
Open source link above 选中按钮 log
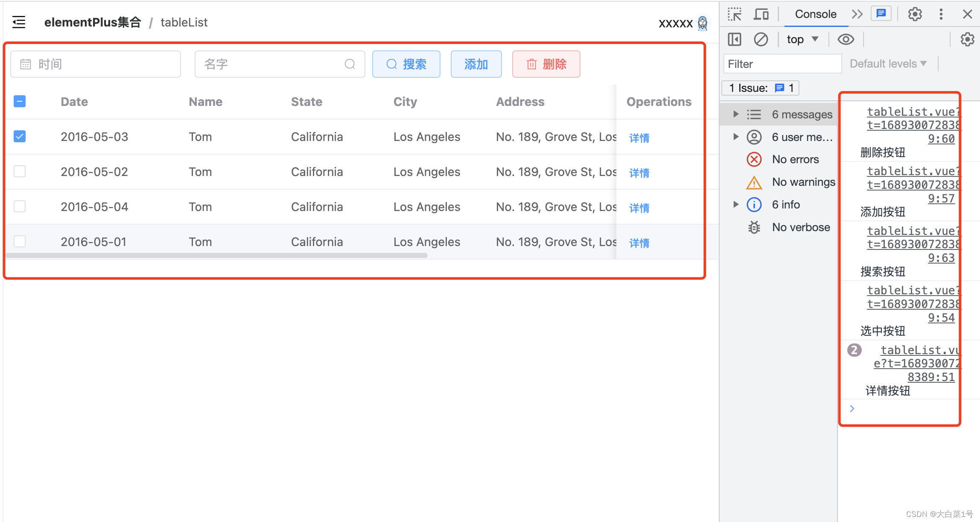(913, 304)
